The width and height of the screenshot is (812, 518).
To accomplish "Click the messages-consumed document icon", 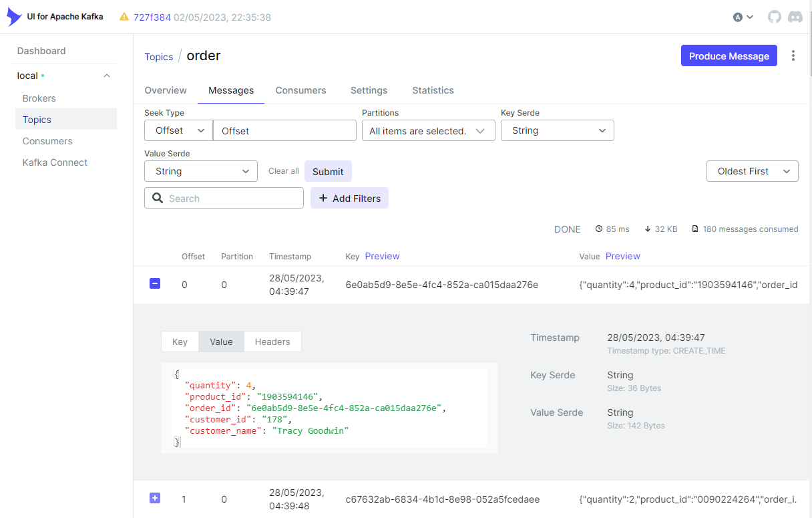I will tap(695, 229).
